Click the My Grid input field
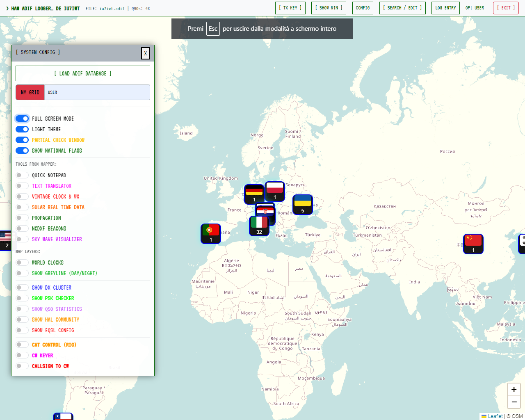 (97, 92)
